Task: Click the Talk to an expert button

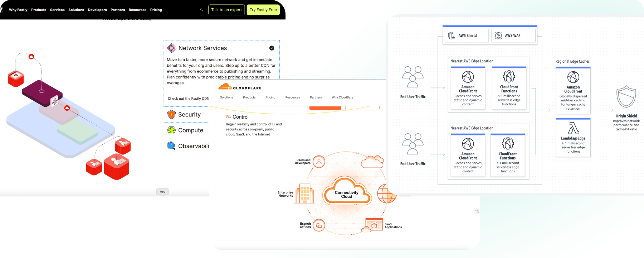Action: [x=226, y=10]
